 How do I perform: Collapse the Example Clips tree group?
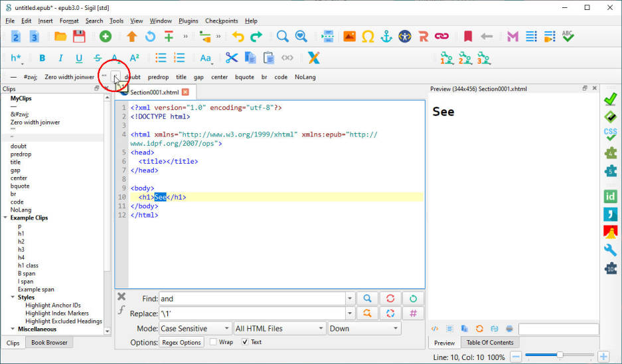[x=5, y=217]
